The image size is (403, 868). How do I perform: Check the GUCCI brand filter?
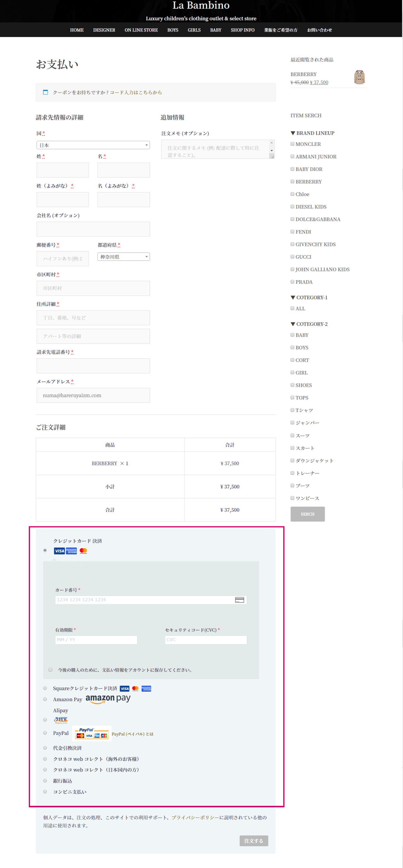(x=292, y=257)
